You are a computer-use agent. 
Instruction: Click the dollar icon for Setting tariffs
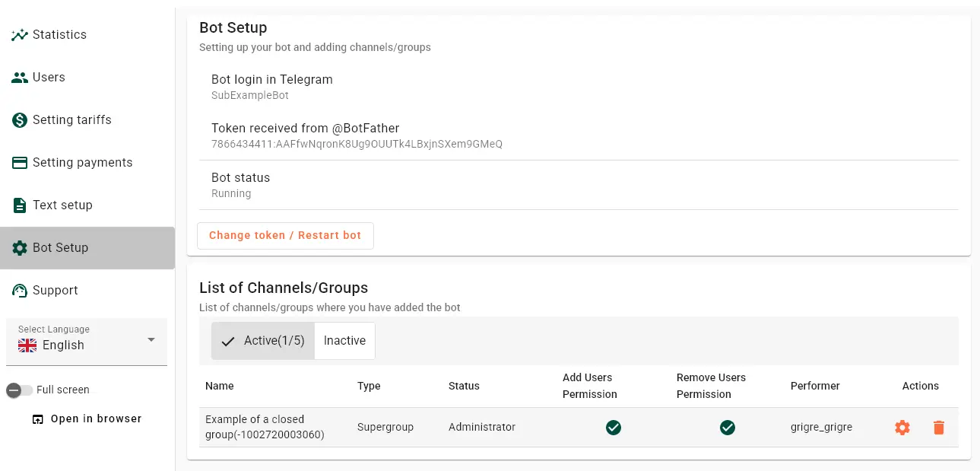[x=20, y=120]
